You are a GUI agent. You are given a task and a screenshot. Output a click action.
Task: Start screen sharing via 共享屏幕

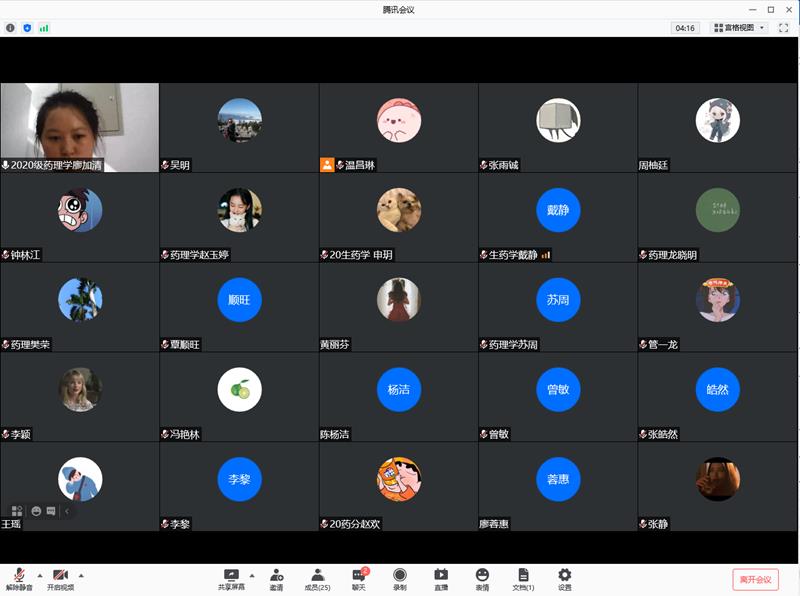tap(232, 578)
